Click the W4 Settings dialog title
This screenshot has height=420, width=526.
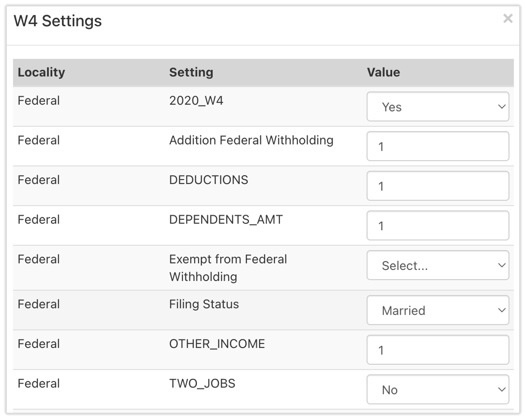pos(57,21)
